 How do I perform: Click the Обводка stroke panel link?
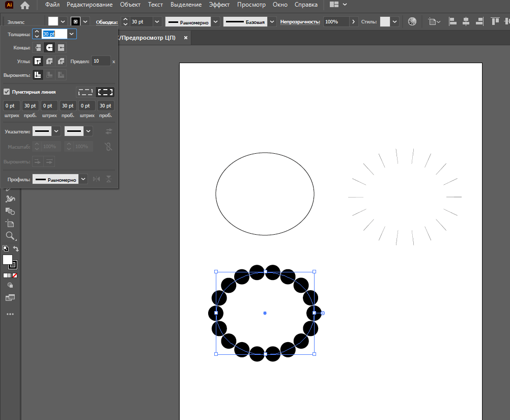click(106, 22)
